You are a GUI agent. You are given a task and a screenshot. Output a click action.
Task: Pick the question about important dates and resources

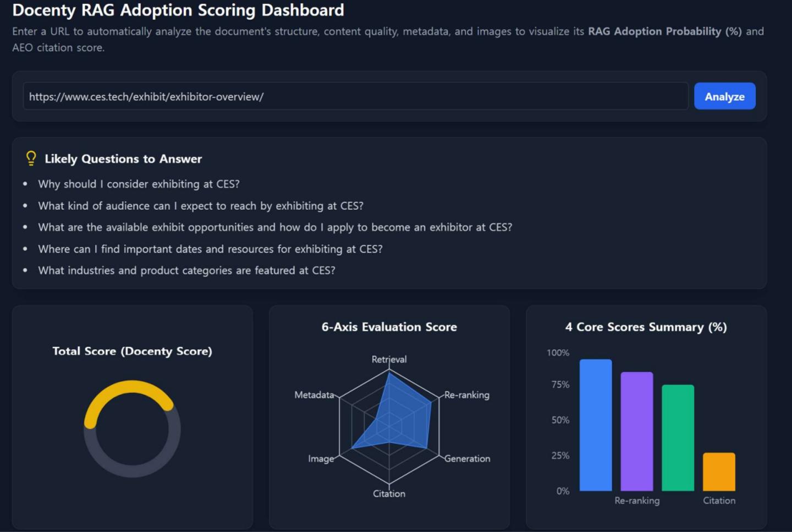(210, 249)
